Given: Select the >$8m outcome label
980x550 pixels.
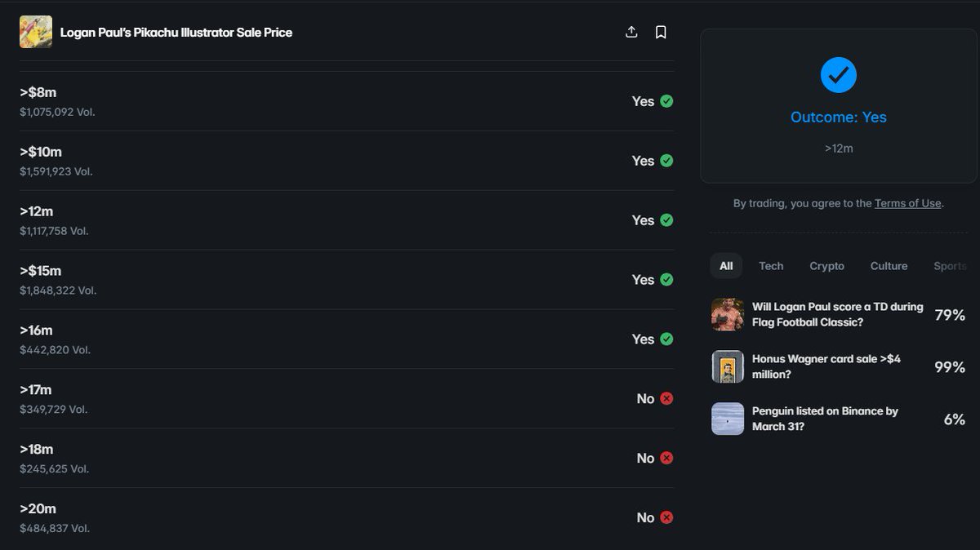Looking at the screenshot, I should [38, 92].
